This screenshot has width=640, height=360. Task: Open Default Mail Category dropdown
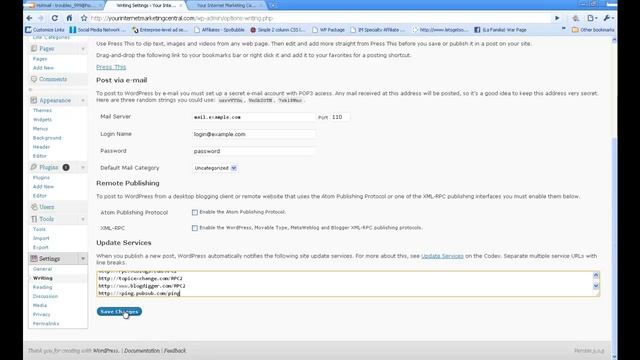tap(215, 168)
